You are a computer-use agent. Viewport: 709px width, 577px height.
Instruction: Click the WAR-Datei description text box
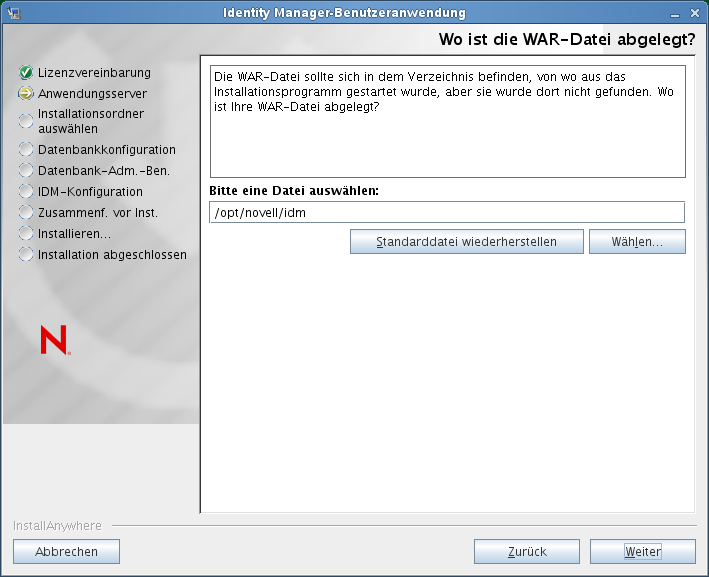coord(448,121)
